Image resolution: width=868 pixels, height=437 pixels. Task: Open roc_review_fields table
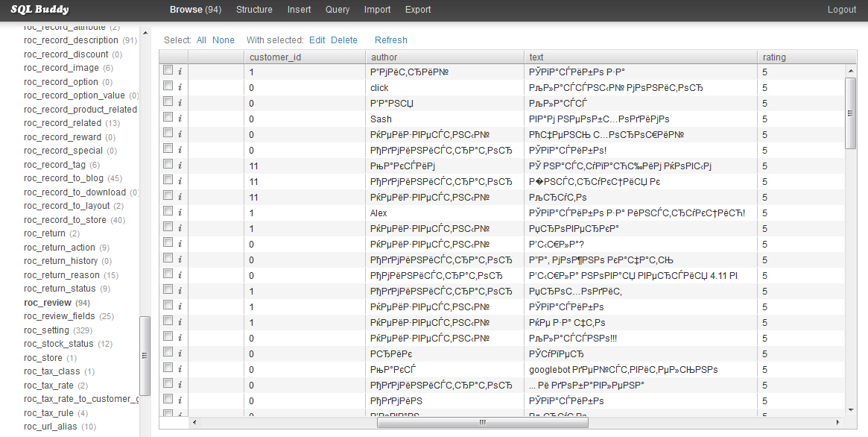(59, 316)
